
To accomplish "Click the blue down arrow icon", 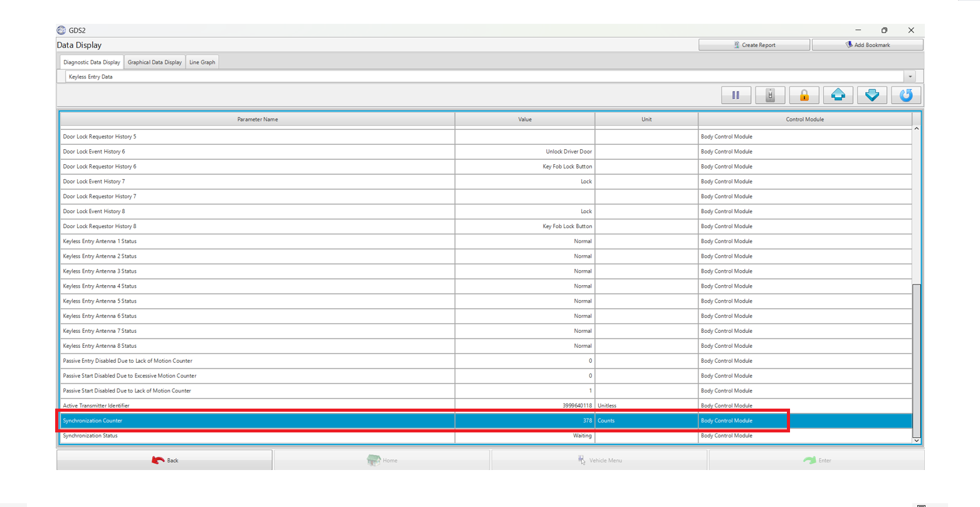I will tap(872, 95).
